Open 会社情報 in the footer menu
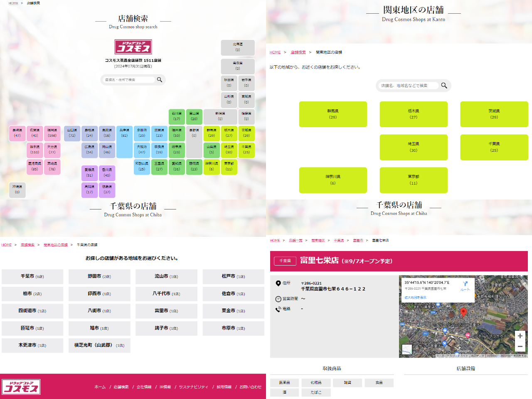 (144, 387)
